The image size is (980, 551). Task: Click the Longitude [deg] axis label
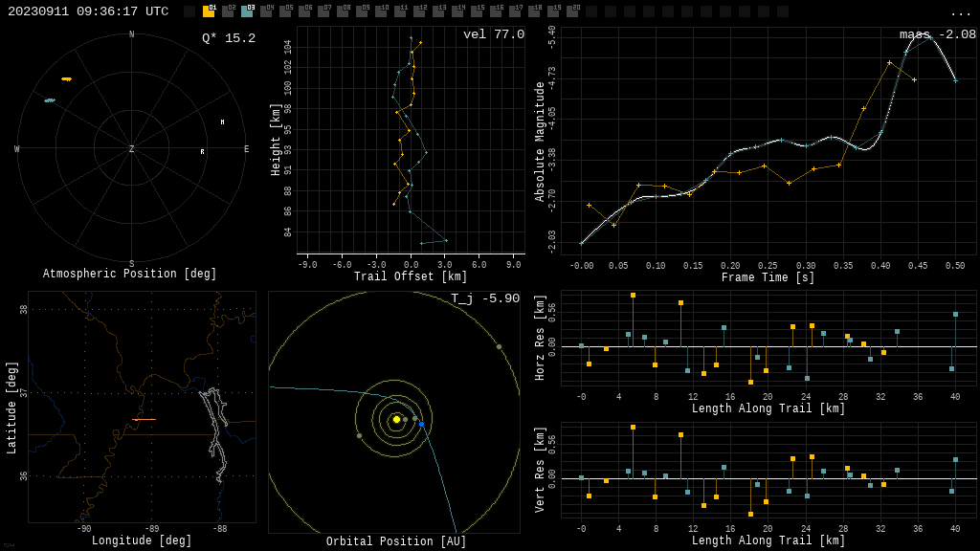coord(142,540)
